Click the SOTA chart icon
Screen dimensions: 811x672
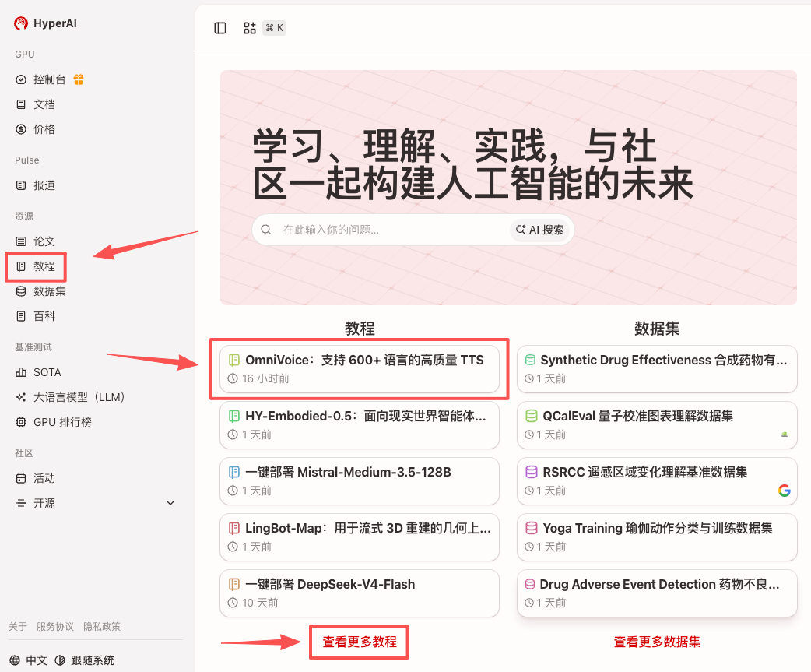(21, 372)
